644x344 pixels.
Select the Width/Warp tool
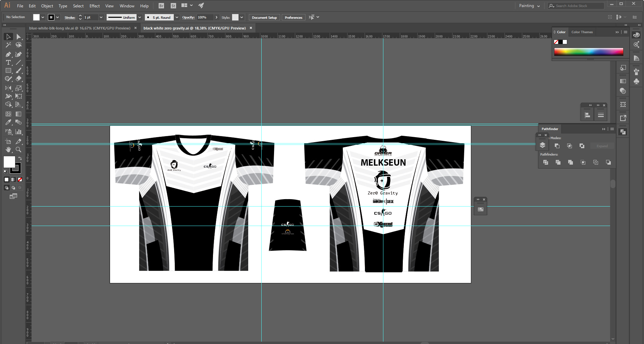8,96
